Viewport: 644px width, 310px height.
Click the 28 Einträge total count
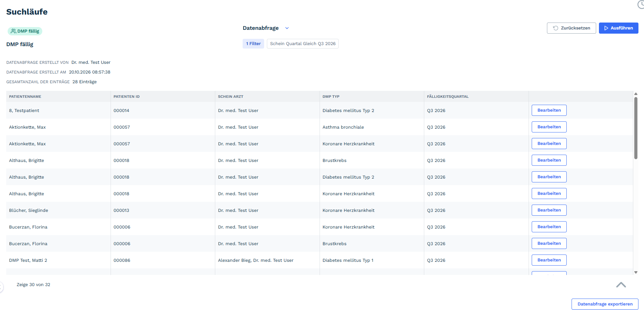(85, 82)
